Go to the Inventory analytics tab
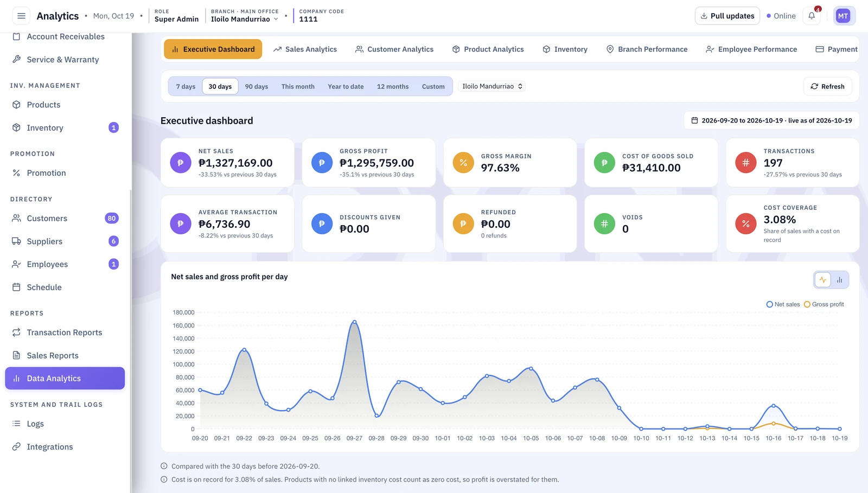Image resolution: width=868 pixels, height=493 pixels. pos(565,49)
